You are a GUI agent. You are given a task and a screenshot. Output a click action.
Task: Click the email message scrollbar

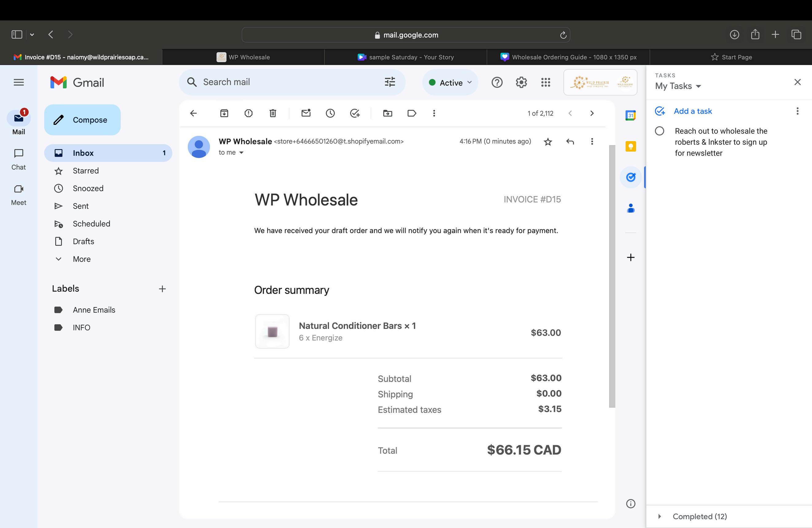(x=612, y=276)
